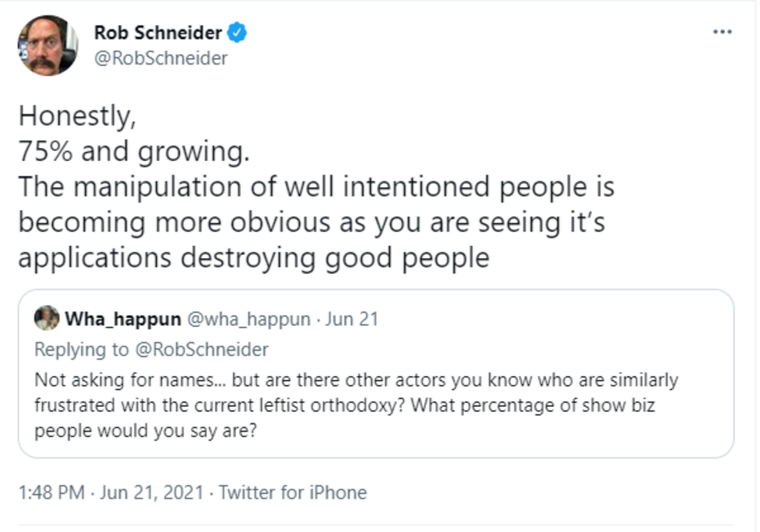Viewport: 760px width, 532px height.
Task: Click the word Honestly in the tweet
Action: pos(76,117)
